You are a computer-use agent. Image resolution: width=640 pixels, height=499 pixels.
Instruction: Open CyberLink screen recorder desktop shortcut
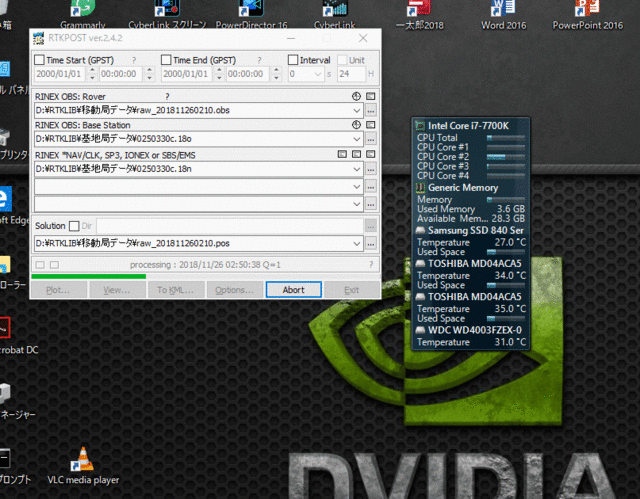click(167, 15)
